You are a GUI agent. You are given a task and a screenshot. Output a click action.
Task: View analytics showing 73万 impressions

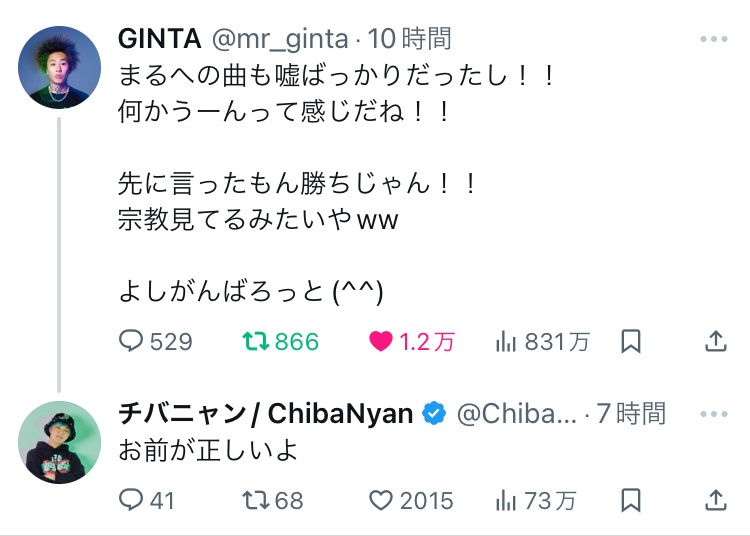(536, 500)
